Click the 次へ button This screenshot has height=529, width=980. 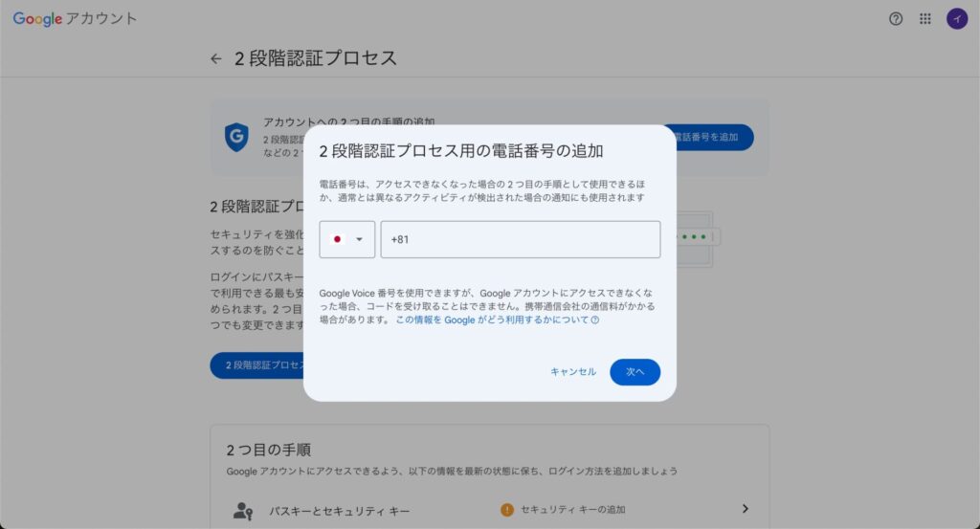pyautogui.click(x=635, y=371)
